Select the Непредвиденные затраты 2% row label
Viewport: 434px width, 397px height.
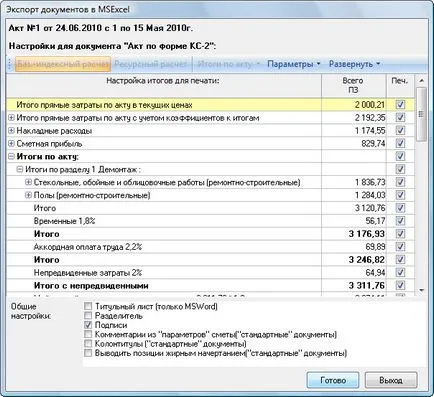[88, 273]
